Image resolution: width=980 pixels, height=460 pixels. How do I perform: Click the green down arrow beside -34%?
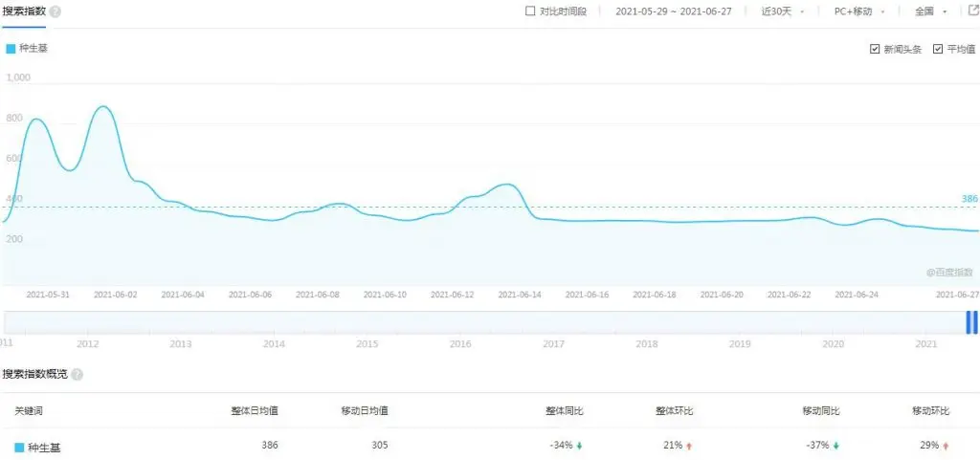(x=580, y=446)
